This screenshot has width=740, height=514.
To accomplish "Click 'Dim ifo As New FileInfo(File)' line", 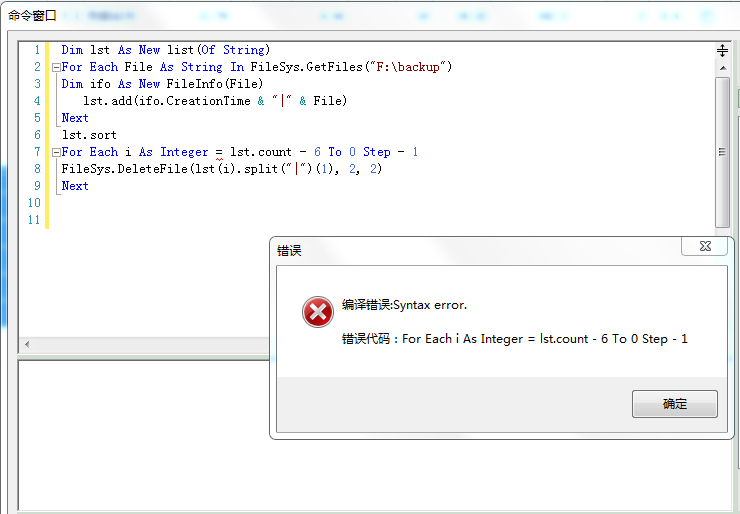I will click(162, 84).
